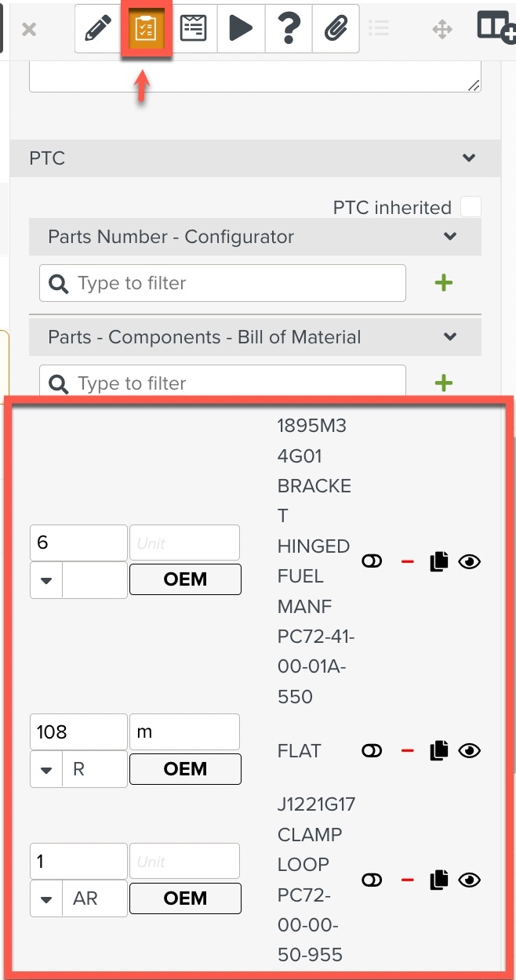516x980 pixels.
Task: Open the dropdown arrow beside AR field
Action: pyautogui.click(x=46, y=898)
